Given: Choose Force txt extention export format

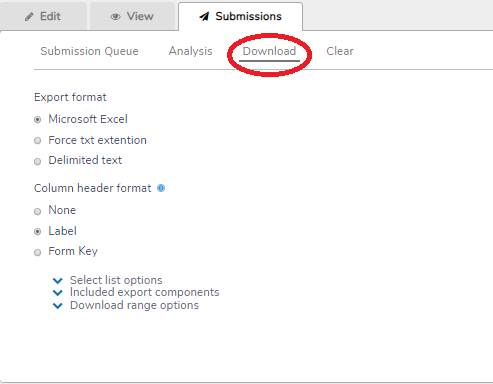Looking at the screenshot, I should click(38, 141).
